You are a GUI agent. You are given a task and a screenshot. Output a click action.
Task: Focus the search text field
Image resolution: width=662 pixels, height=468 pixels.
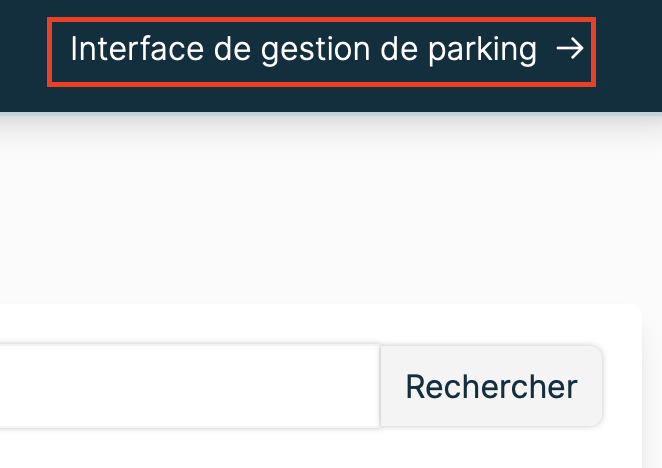click(188, 386)
